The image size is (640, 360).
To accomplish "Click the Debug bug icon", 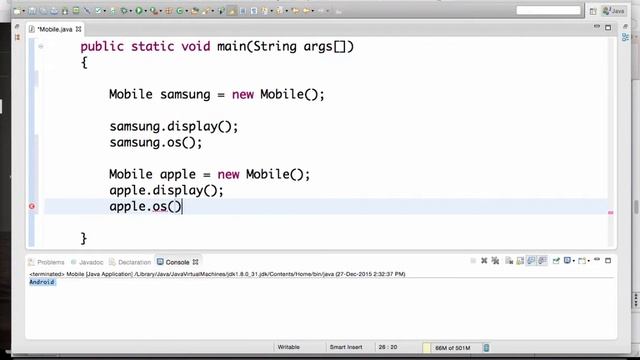I will click(124, 11).
